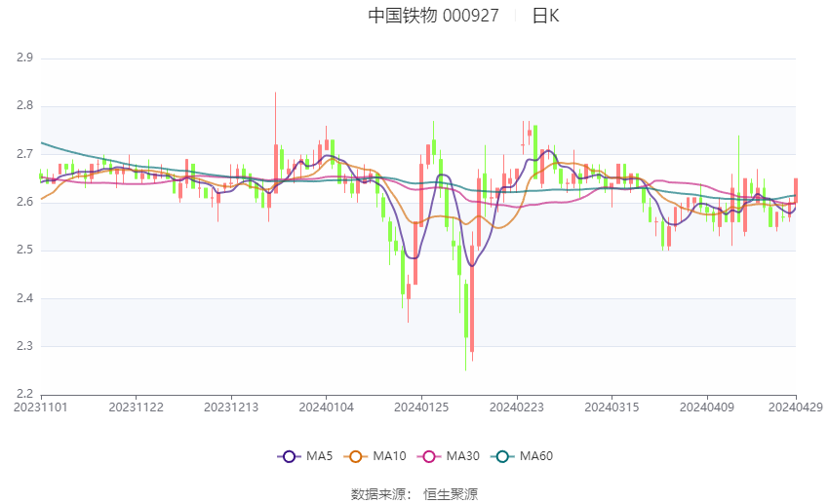
Task: Click the 2.8 price axis label
Action: tap(24, 105)
